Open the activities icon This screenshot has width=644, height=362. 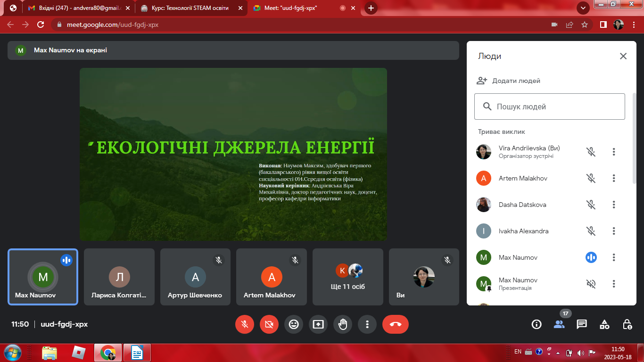604,324
